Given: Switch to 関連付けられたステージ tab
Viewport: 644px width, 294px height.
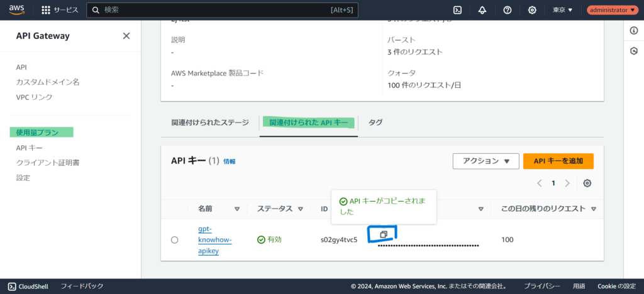Looking at the screenshot, I should coord(210,122).
